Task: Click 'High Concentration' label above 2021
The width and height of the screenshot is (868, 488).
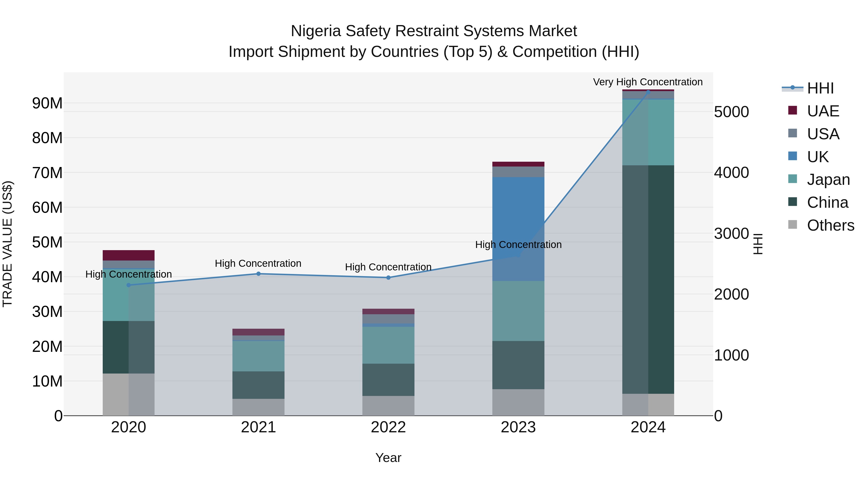Action: click(258, 263)
